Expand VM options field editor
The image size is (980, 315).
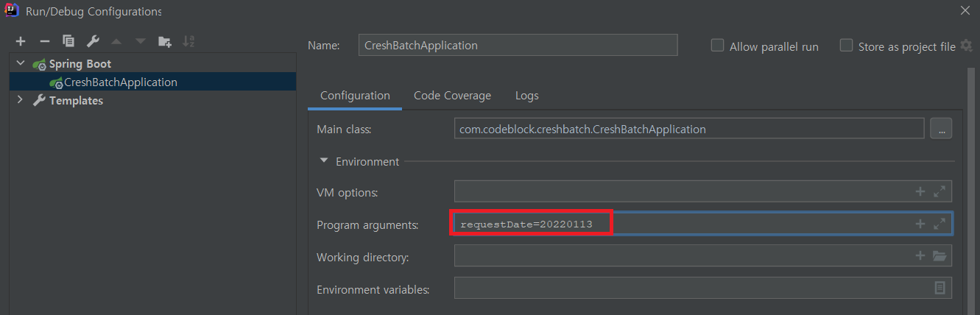click(x=940, y=191)
